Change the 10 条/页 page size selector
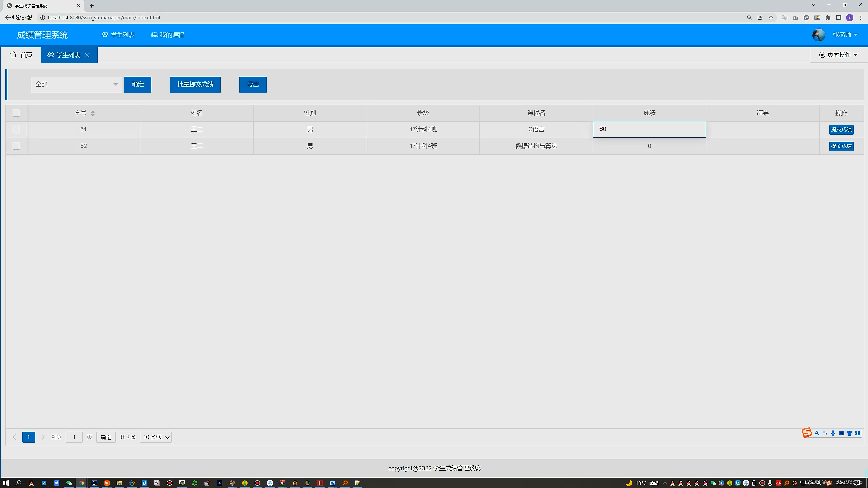This screenshot has width=868, height=488. coord(156,437)
